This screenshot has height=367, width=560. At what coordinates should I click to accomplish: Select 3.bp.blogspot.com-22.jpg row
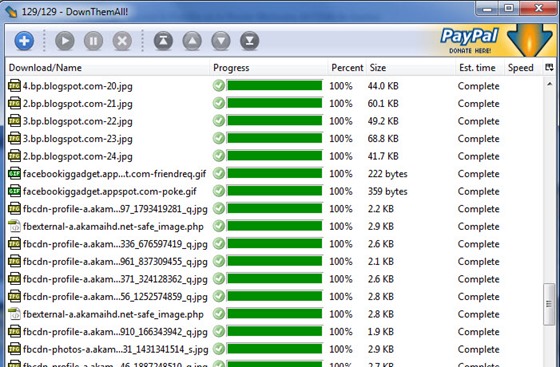point(274,121)
